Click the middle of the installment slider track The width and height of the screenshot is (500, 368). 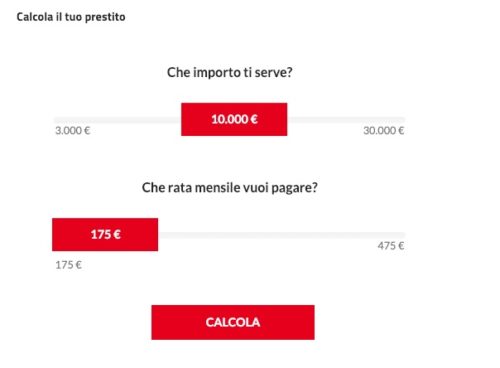tap(230, 235)
